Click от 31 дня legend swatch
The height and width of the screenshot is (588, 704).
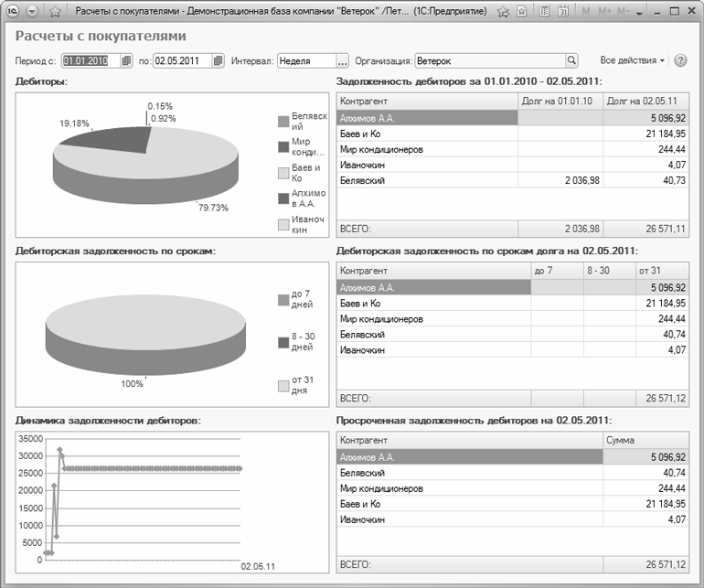click(283, 386)
